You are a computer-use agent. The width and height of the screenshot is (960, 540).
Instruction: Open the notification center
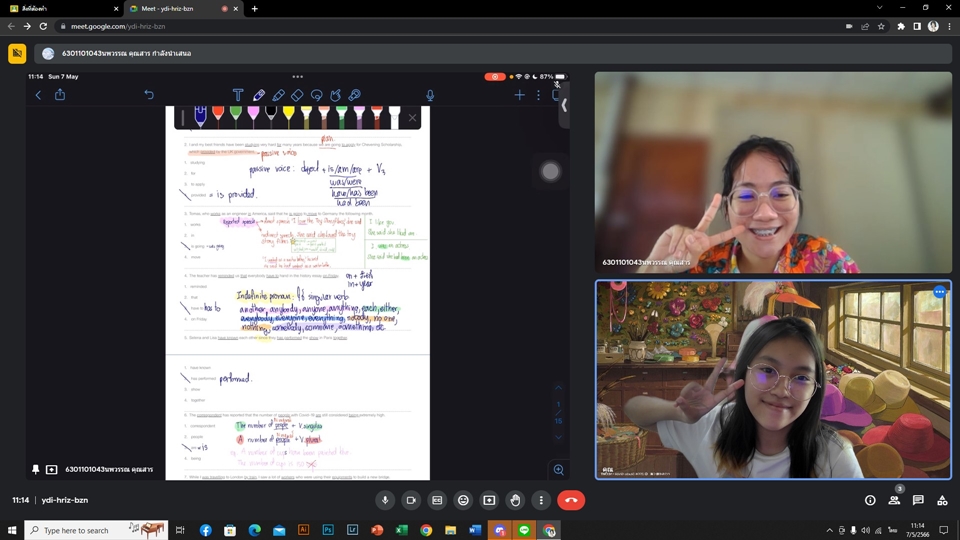(x=944, y=530)
